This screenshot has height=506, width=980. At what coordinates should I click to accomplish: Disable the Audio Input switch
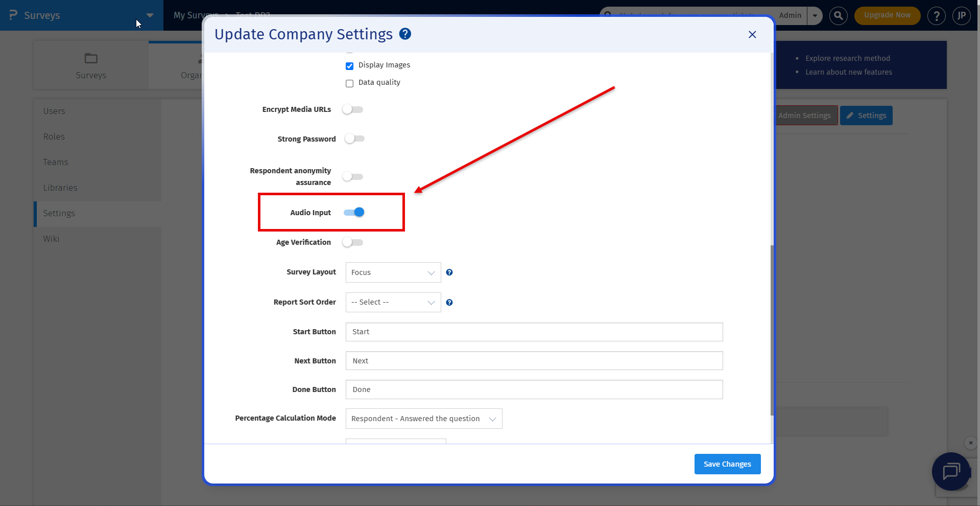pos(354,212)
